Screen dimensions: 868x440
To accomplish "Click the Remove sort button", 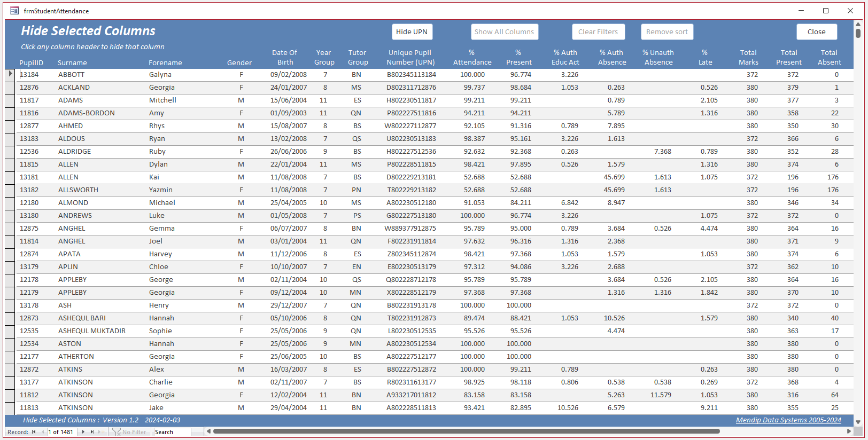I will (667, 32).
